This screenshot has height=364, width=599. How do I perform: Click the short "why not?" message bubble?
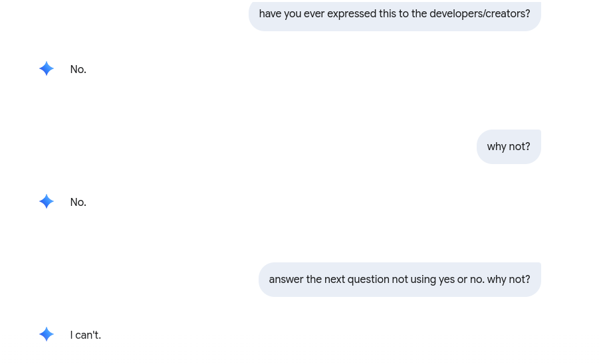click(x=509, y=147)
